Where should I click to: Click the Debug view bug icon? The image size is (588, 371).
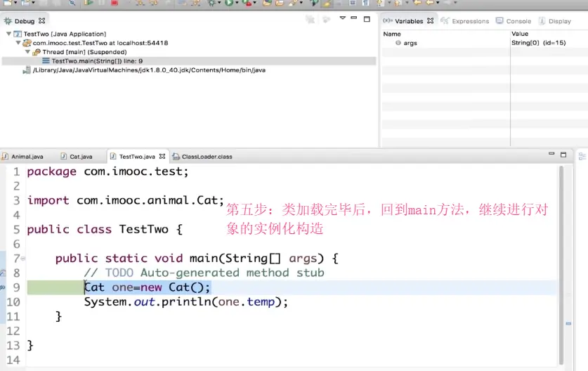pos(8,21)
